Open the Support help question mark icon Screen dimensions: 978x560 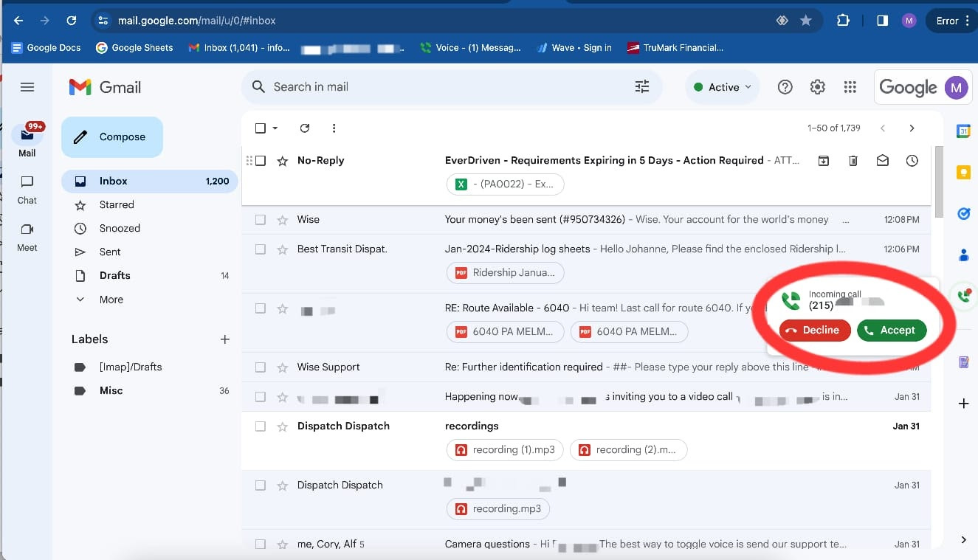(785, 87)
